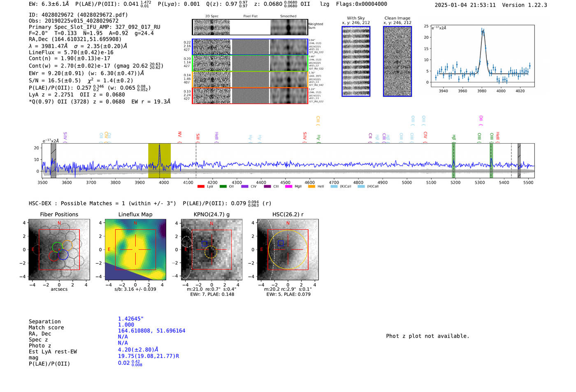Click the red Lyα legend swatch
This screenshot has height=392, width=576.
click(201, 186)
